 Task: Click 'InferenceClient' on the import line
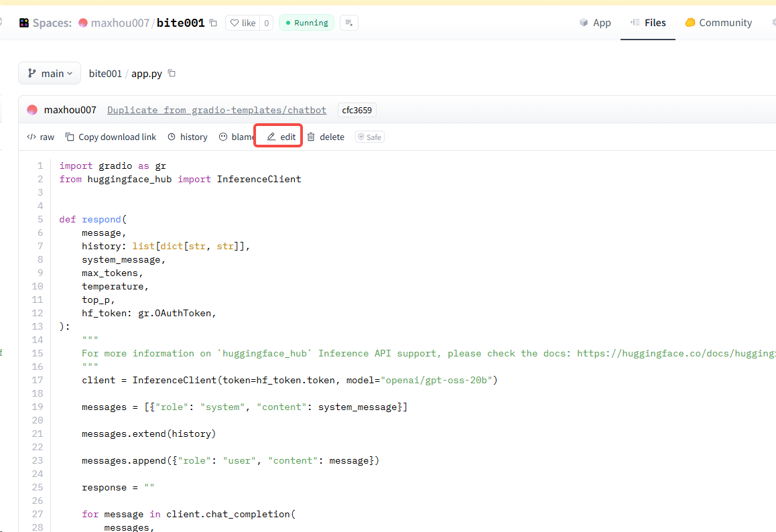259,179
